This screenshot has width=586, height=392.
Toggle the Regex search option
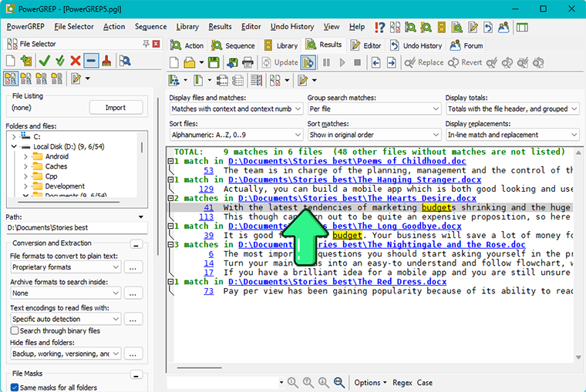click(x=402, y=383)
